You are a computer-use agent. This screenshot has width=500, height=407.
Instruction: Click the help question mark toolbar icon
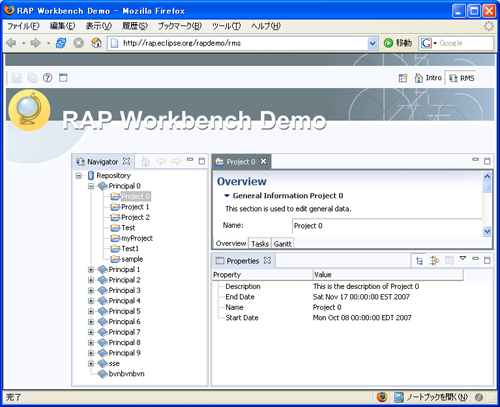[48, 78]
